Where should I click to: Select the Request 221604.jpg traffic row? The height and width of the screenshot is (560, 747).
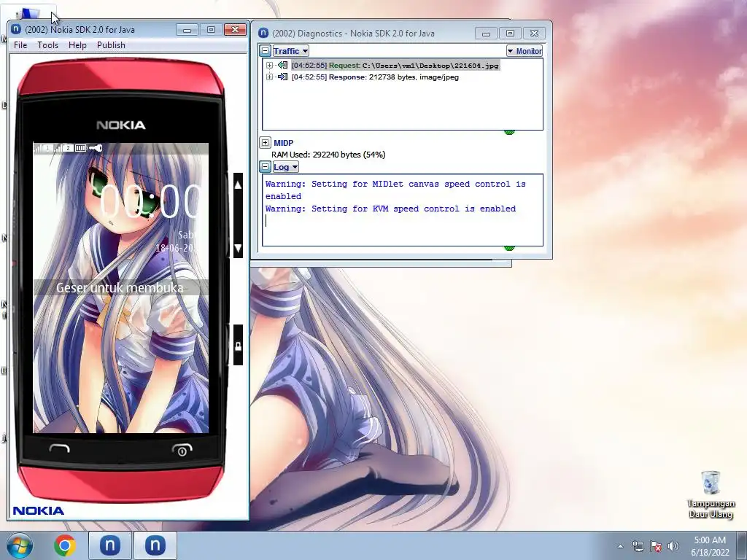[x=395, y=65]
